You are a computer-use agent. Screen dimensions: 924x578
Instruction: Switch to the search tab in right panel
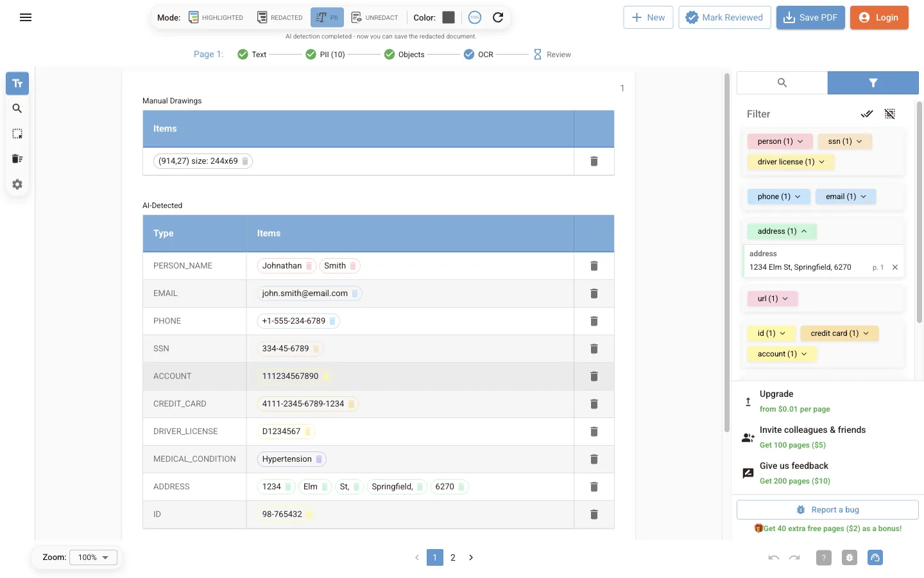tap(782, 83)
